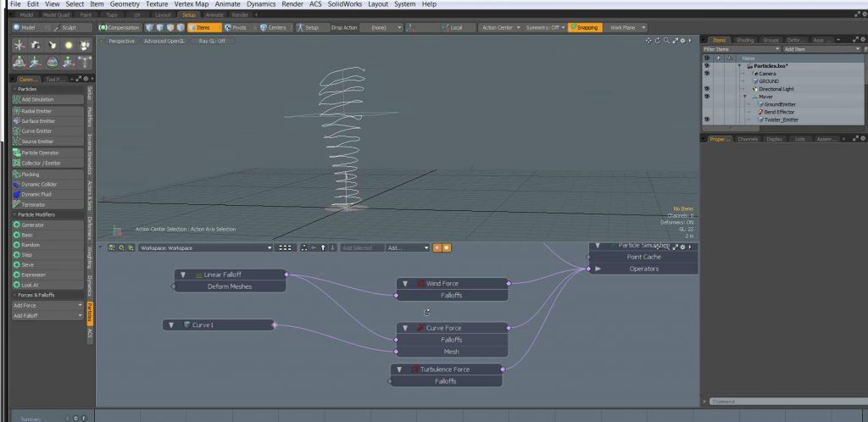Image resolution: width=868 pixels, height=422 pixels.
Task: Add a Collector / Emitter
Action: (x=47, y=164)
